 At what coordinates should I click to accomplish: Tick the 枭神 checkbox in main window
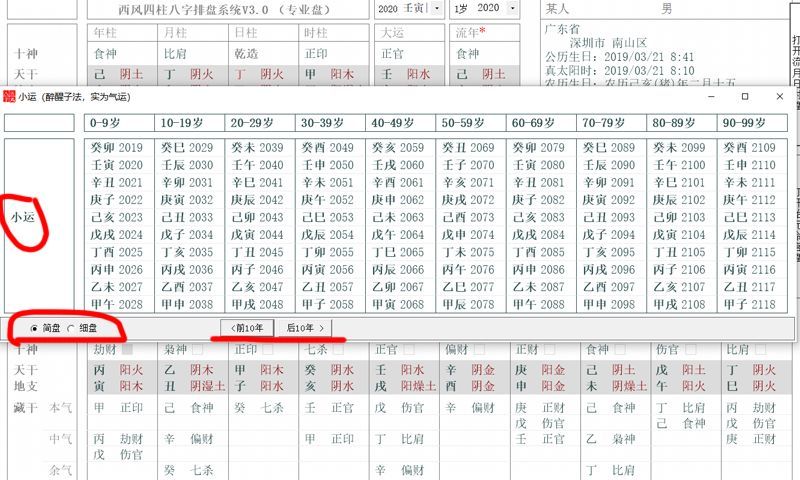click(x=197, y=349)
